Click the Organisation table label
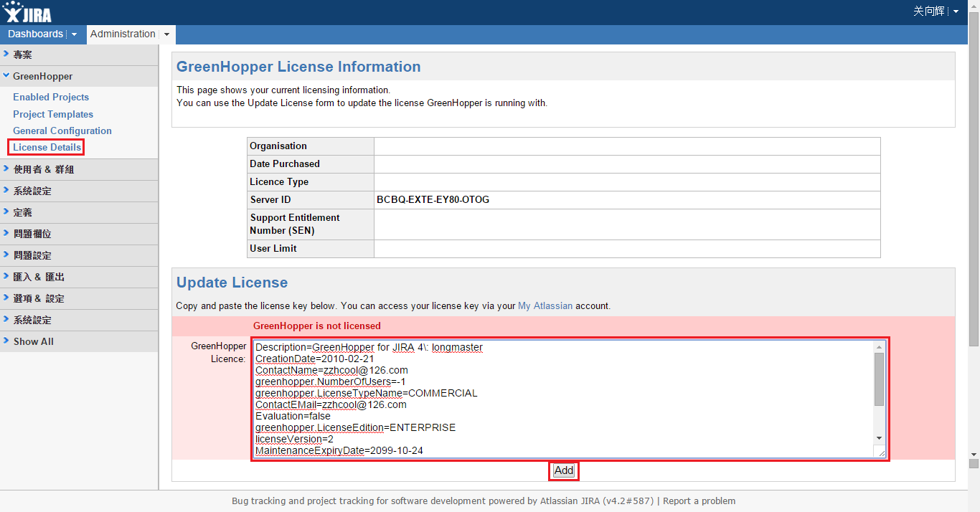Viewport: 980px width, 512px height. (278, 146)
